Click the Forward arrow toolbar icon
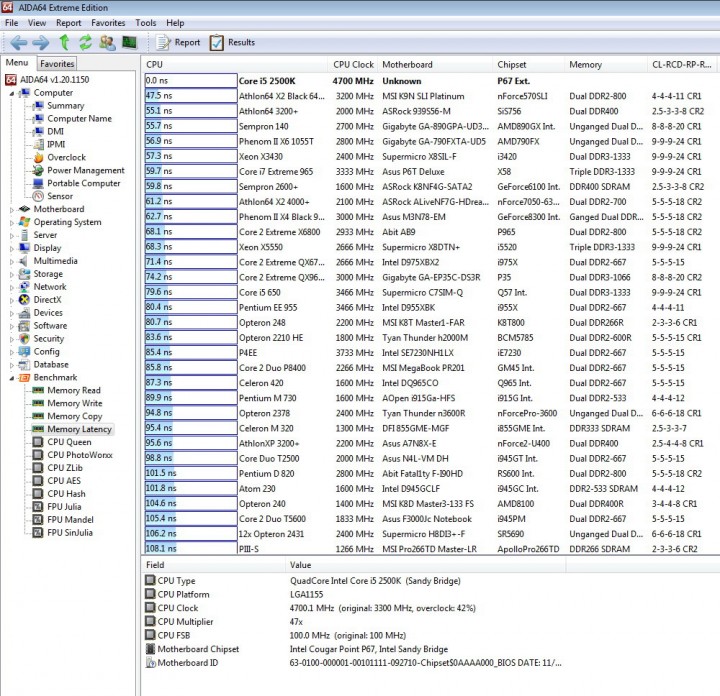Screen dimensions: 720x696 (x=41, y=43)
